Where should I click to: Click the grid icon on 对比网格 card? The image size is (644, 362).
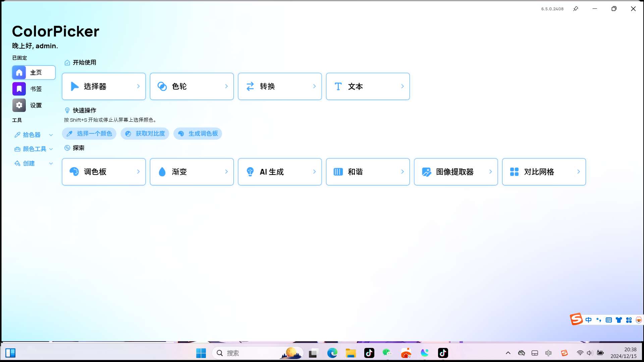514,172
